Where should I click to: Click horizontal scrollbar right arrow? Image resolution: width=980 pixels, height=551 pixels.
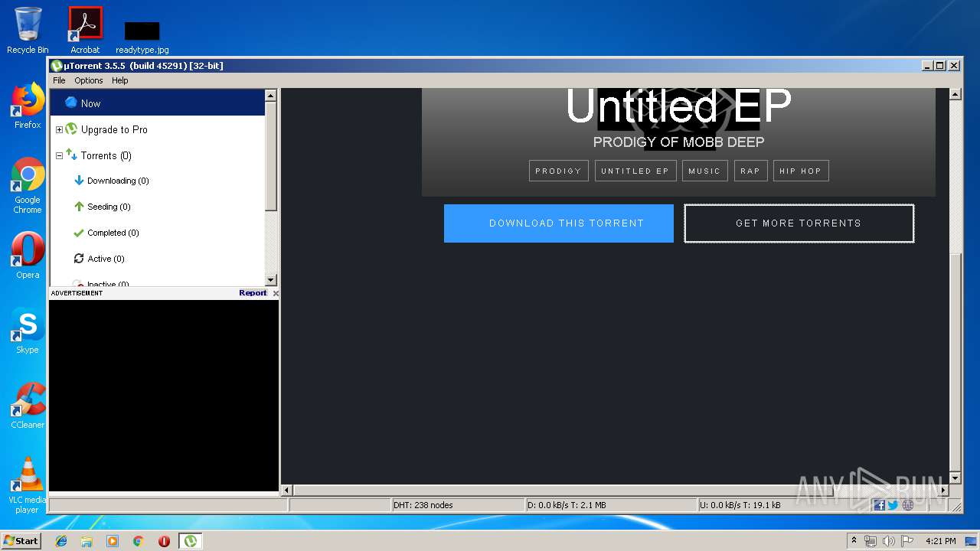pyautogui.click(x=944, y=490)
